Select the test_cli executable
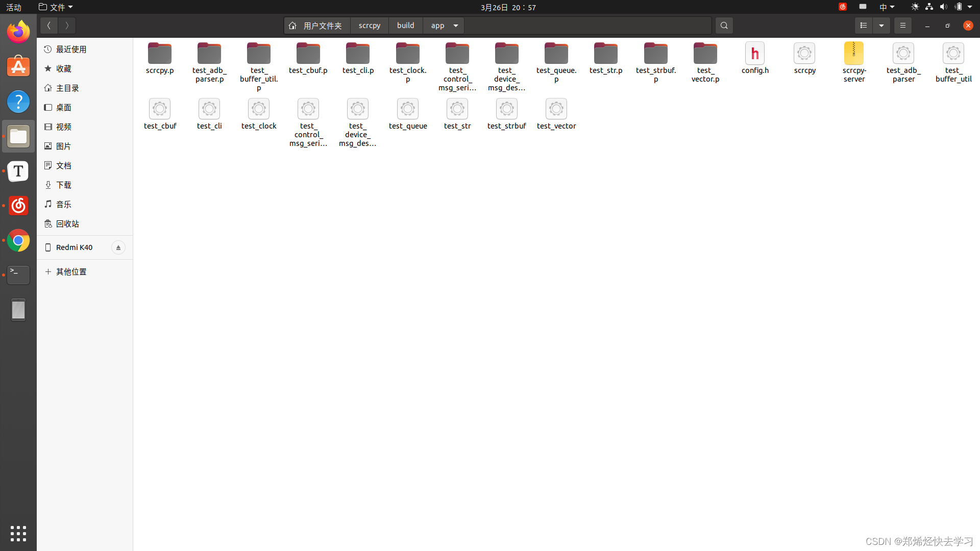Image resolution: width=980 pixels, height=551 pixels. pos(209,114)
